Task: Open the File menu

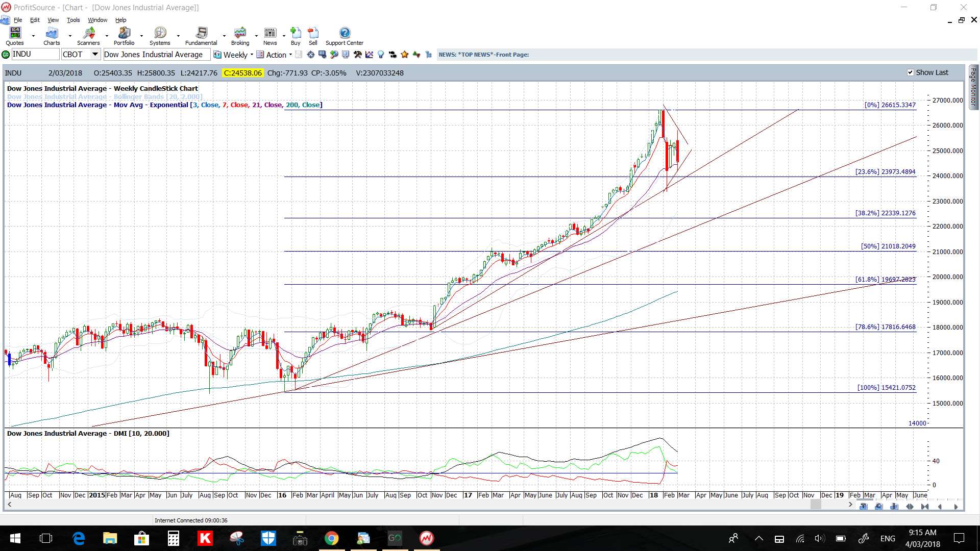Action: pyautogui.click(x=18, y=20)
